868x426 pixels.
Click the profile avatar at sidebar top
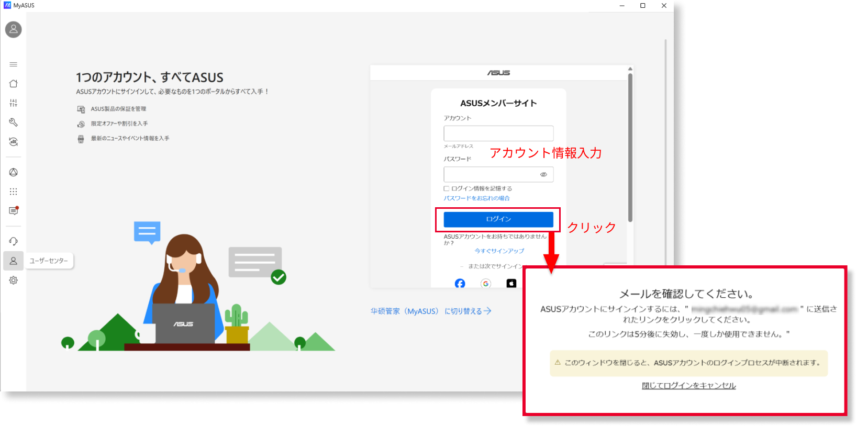tap(14, 29)
